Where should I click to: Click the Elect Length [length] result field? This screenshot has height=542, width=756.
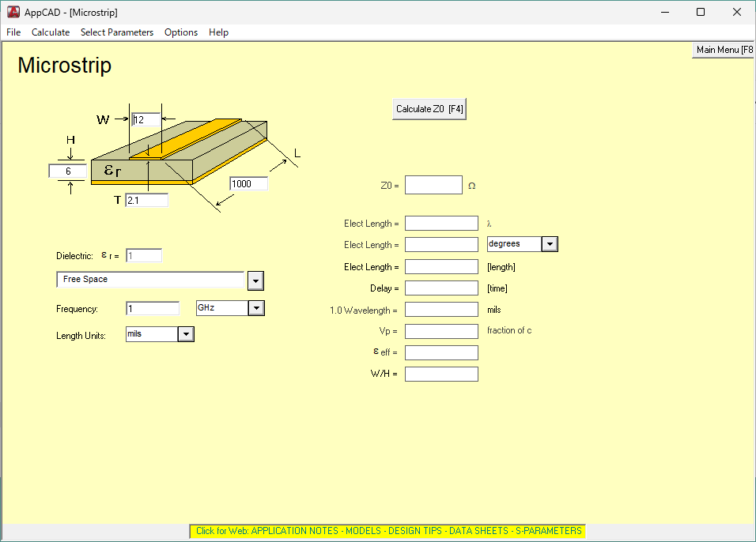441,266
